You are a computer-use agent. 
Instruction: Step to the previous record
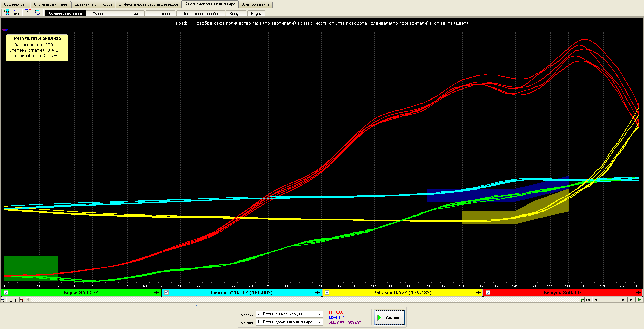[596, 300]
